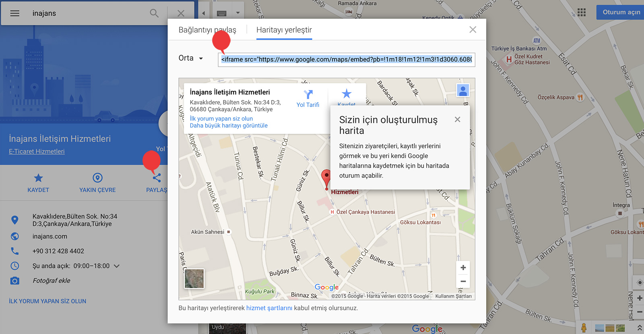This screenshot has height=334, width=644.
Task: Zoom in on the background main map
Action: (x=639, y=298)
